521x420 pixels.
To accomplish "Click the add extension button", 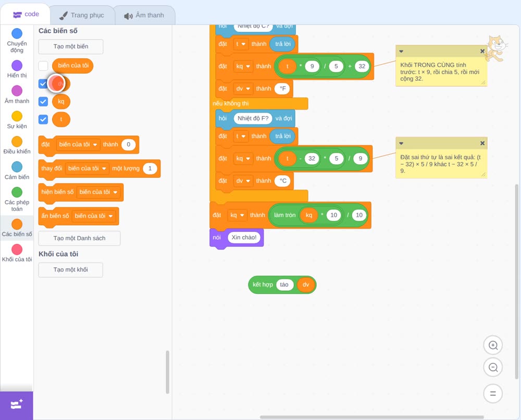I will (17, 405).
